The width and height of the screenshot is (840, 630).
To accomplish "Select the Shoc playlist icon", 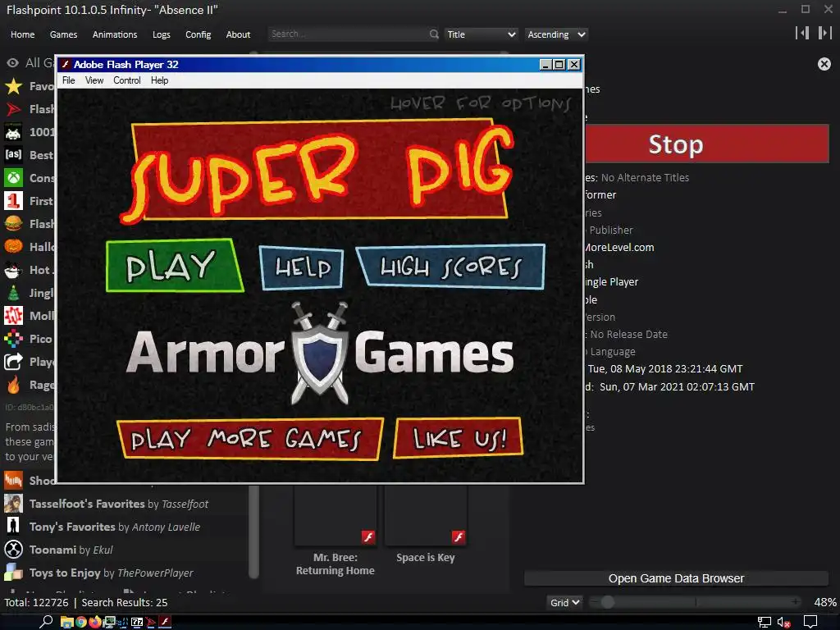I will coord(13,481).
